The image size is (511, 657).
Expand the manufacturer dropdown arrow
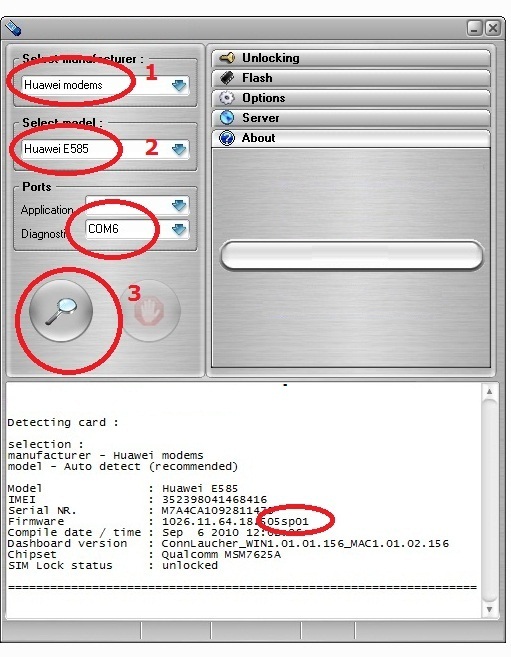[x=179, y=85]
